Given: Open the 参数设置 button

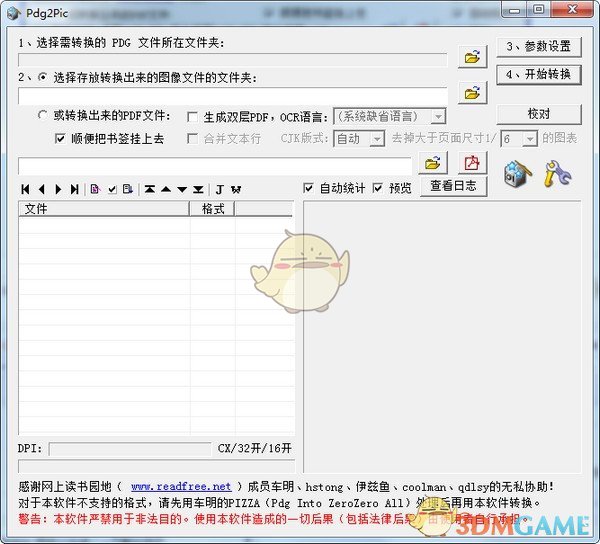Looking at the screenshot, I should (x=538, y=47).
